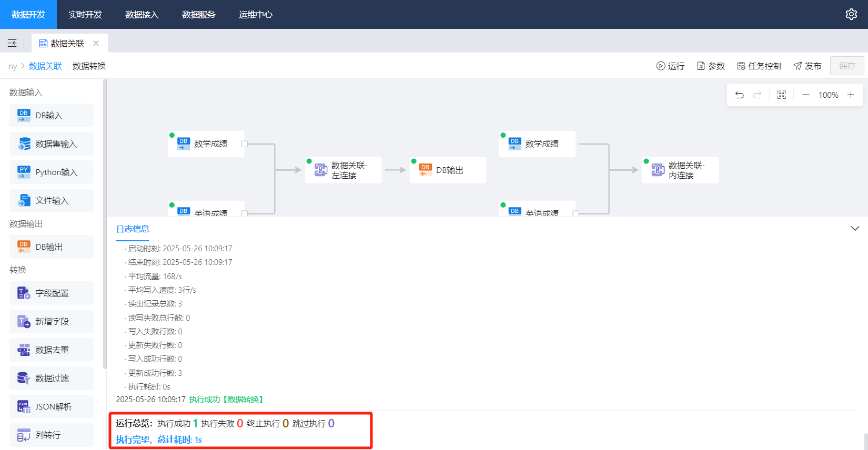Open the 日志信息 tab
The image size is (868, 450).
[133, 229]
